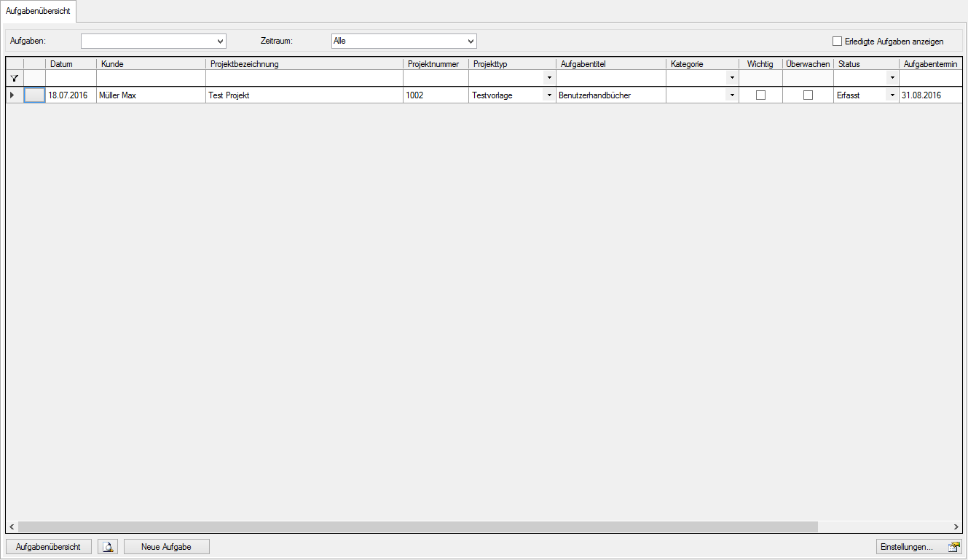The height and width of the screenshot is (560, 968).
Task: Click the row indicator arrow for Müller Max
Action: coord(12,95)
